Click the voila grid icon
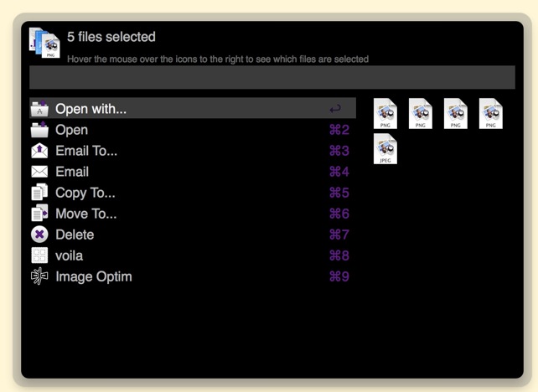Viewport: 538px width, 392px height. point(39,255)
